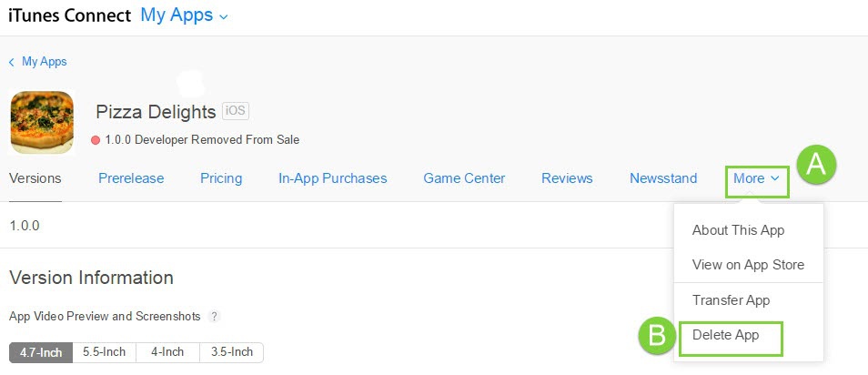Select the 3.5-Inch screenshot size

click(x=231, y=352)
